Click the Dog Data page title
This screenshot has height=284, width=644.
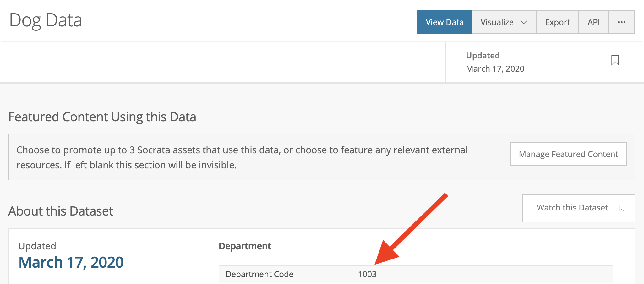coord(46,21)
